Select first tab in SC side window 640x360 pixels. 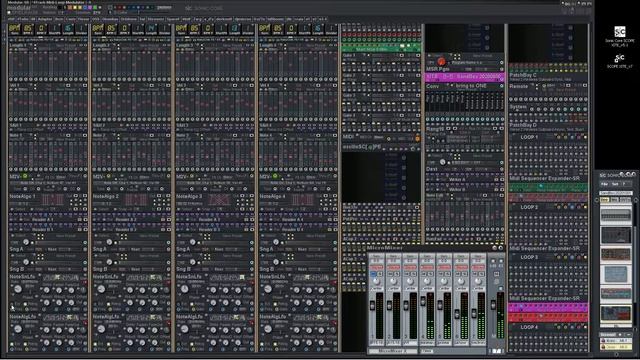(604, 200)
